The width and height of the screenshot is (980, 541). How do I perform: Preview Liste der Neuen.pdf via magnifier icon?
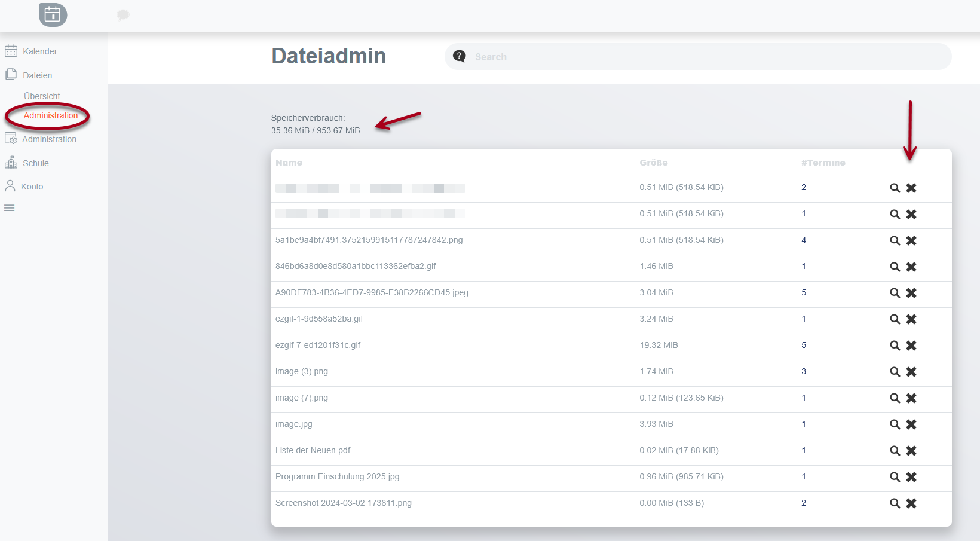[895, 451]
